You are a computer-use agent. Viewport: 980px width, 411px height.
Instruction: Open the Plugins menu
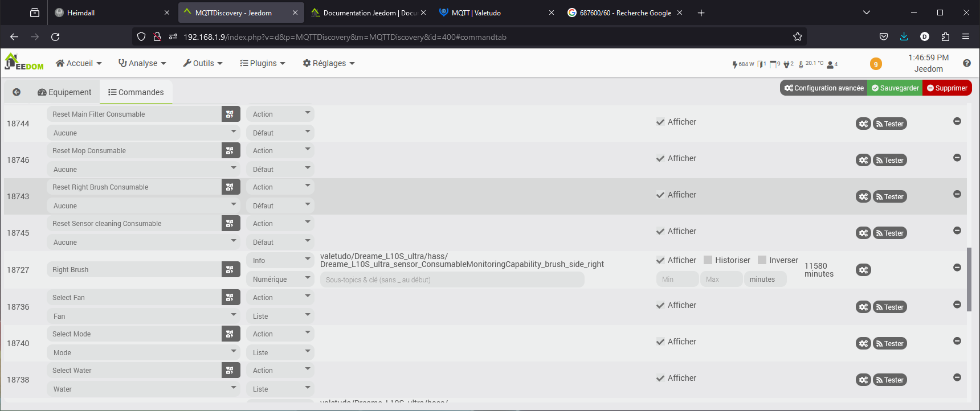(263, 63)
